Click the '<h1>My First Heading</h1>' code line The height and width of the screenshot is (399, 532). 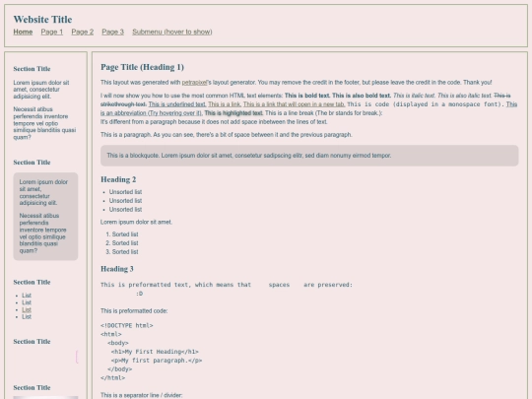click(155, 352)
